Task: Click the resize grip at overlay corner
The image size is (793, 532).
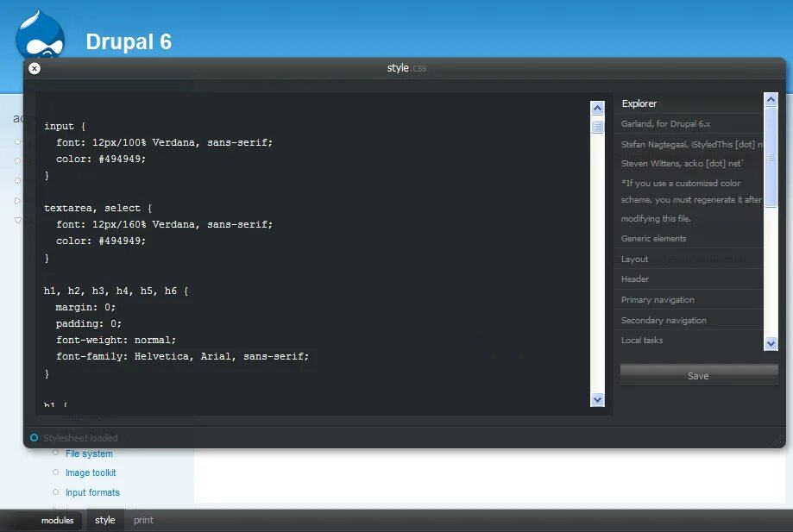Action: pyautogui.click(x=777, y=441)
